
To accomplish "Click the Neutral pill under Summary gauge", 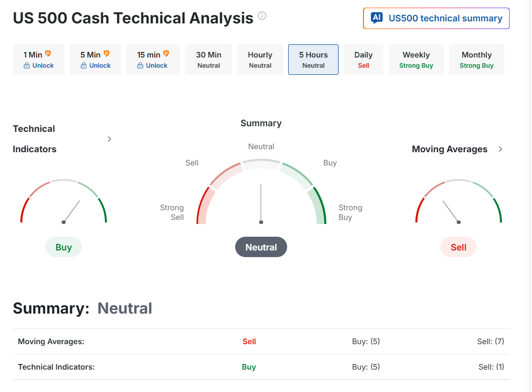I will (x=261, y=247).
